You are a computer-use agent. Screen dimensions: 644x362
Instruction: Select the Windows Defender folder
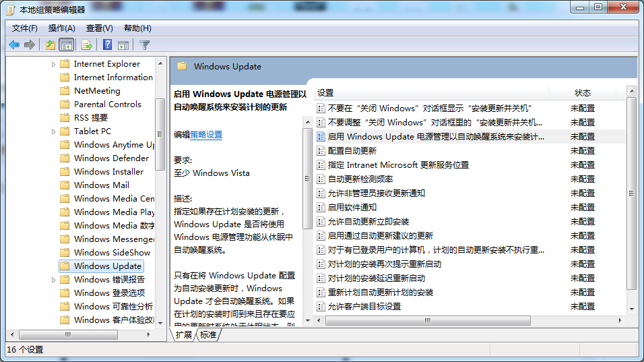(x=111, y=158)
